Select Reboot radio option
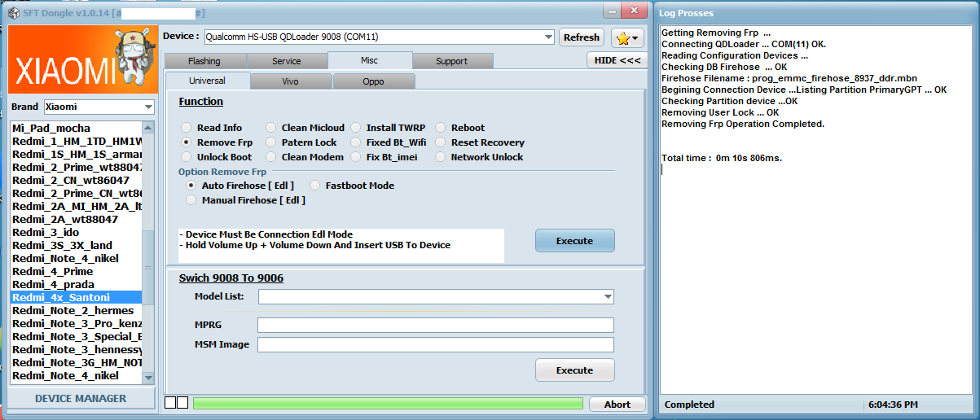The width and height of the screenshot is (980, 420). [x=441, y=128]
